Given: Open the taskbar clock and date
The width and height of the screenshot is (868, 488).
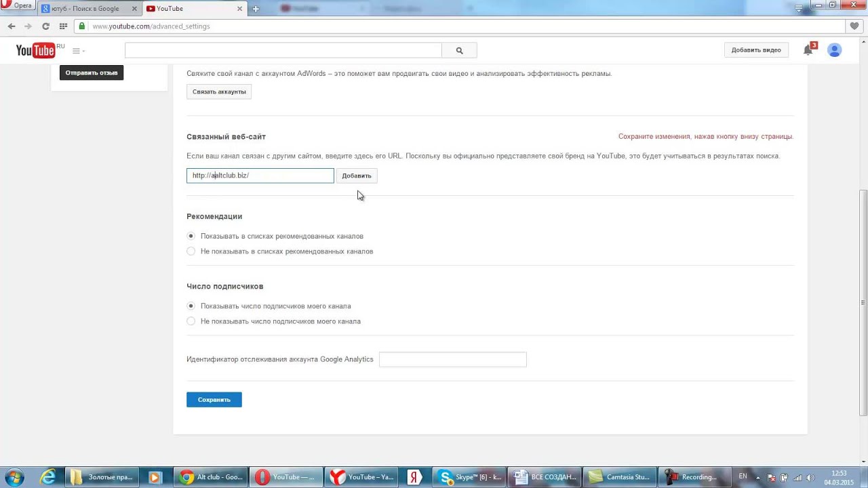Looking at the screenshot, I should tap(838, 477).
